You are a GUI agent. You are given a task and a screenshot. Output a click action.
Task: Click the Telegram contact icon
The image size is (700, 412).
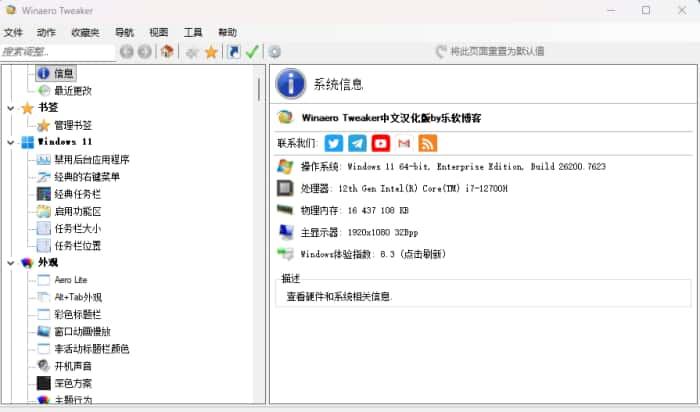pyautogui.click(x=357, y=143)
